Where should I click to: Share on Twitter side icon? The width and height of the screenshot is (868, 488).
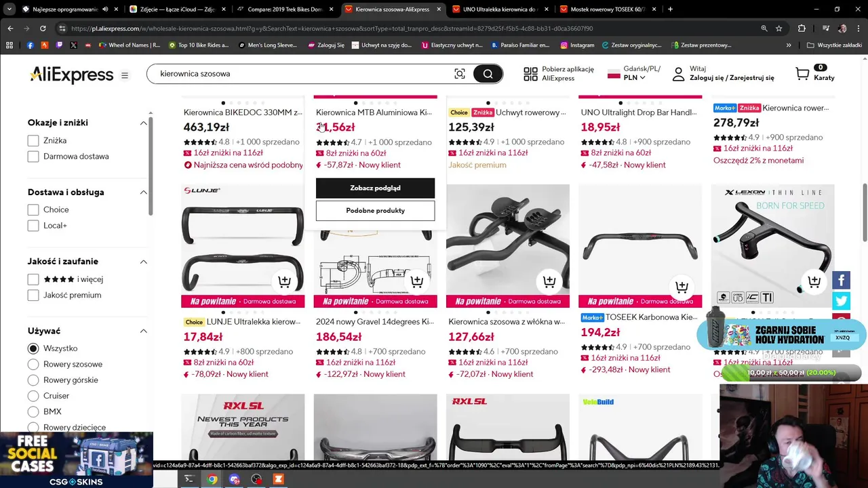[841, 300]
